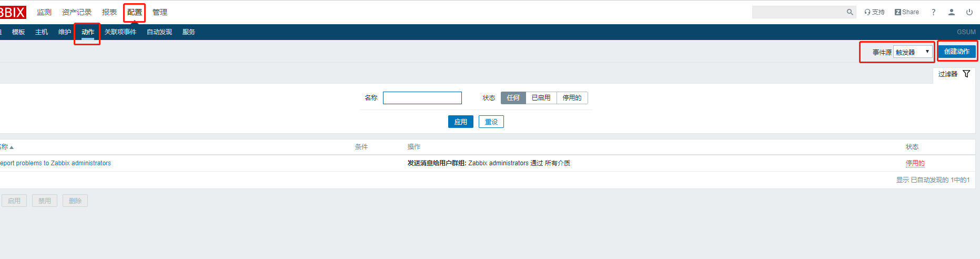Switch to the 服务 submenu

[x=189, y=32]
